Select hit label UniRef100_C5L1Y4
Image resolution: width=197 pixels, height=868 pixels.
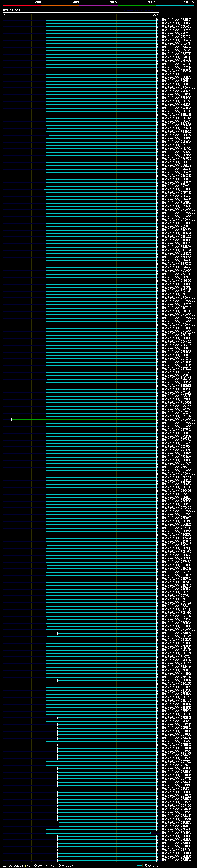177,477
